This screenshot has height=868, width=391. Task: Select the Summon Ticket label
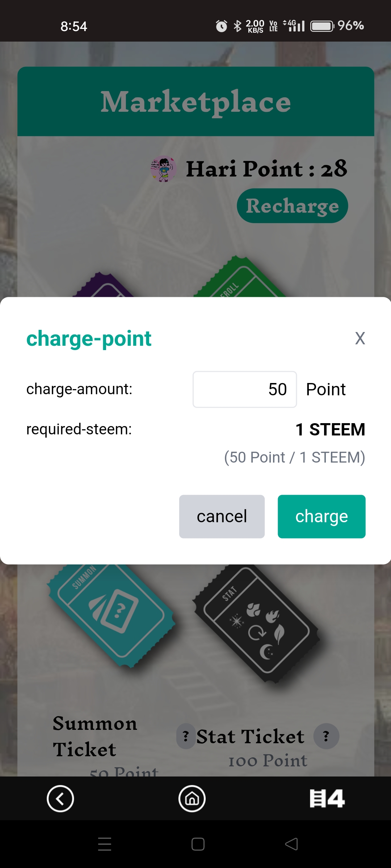(95, 736)
